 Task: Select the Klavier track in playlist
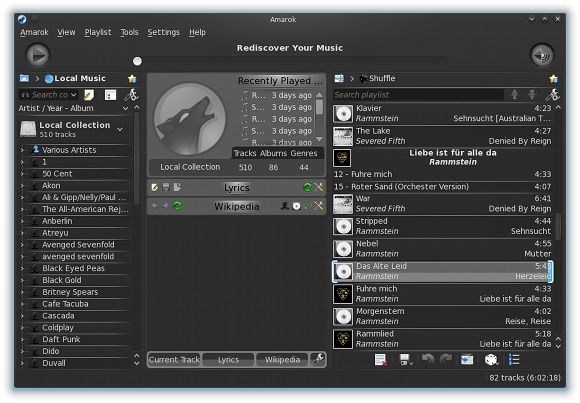(x=442, y=113)
